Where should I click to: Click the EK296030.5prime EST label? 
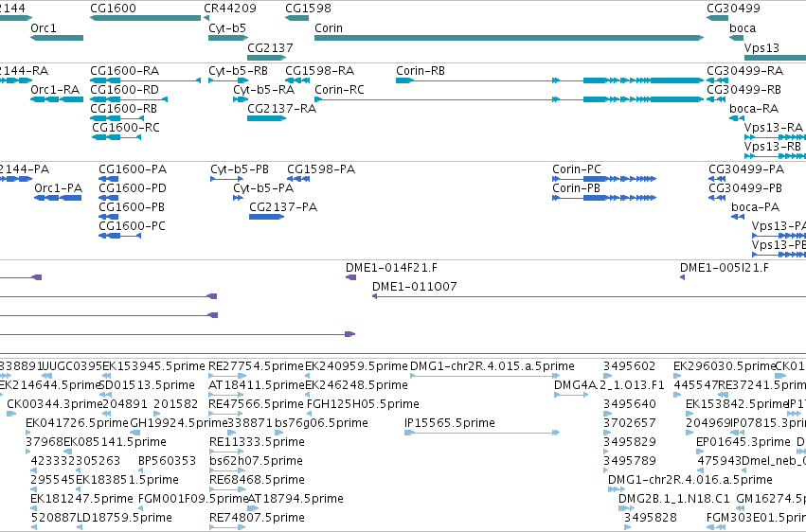click(725, 366)
